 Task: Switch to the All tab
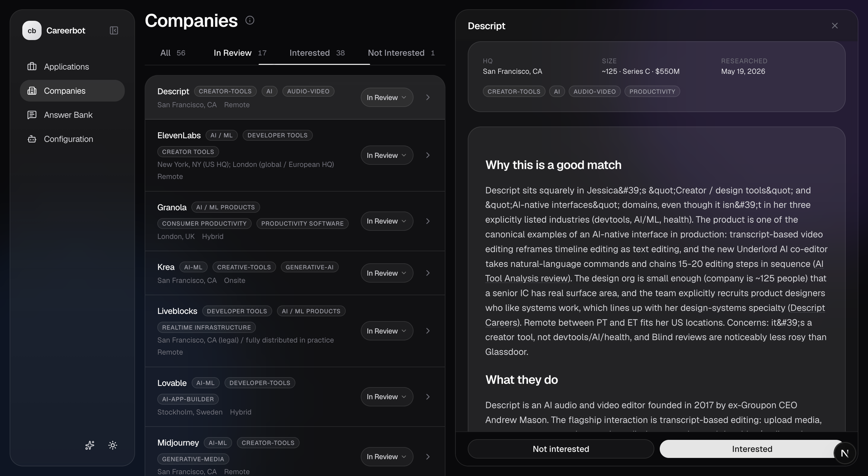[x=172, y=53]
